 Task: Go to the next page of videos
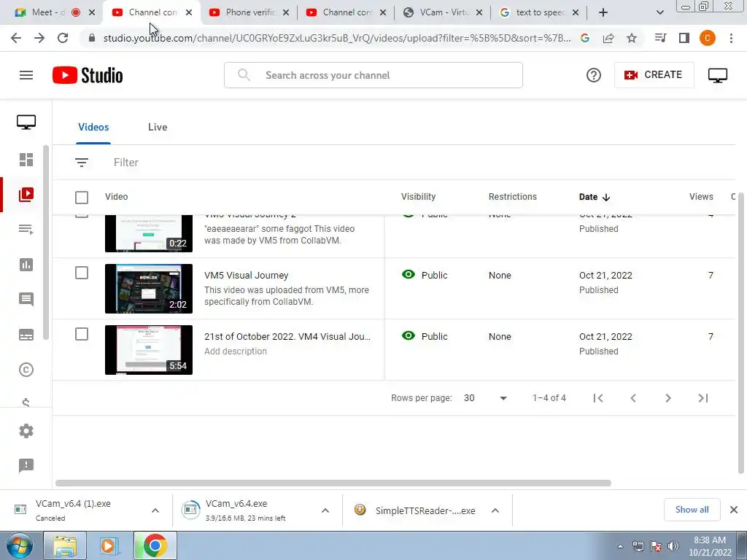[x=668, y=398]
